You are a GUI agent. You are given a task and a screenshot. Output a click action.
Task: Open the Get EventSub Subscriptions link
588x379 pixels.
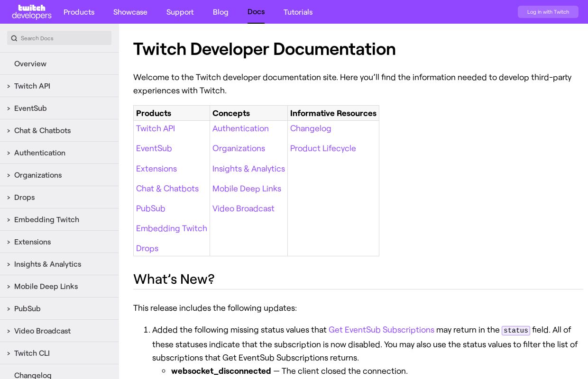pyautogui.click(x=381, y=330)
